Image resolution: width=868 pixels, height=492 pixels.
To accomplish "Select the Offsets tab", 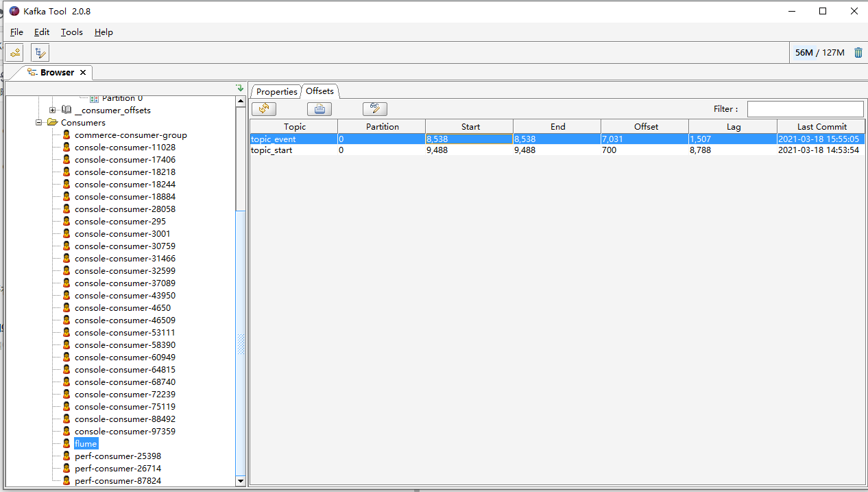I will point(320,91).
